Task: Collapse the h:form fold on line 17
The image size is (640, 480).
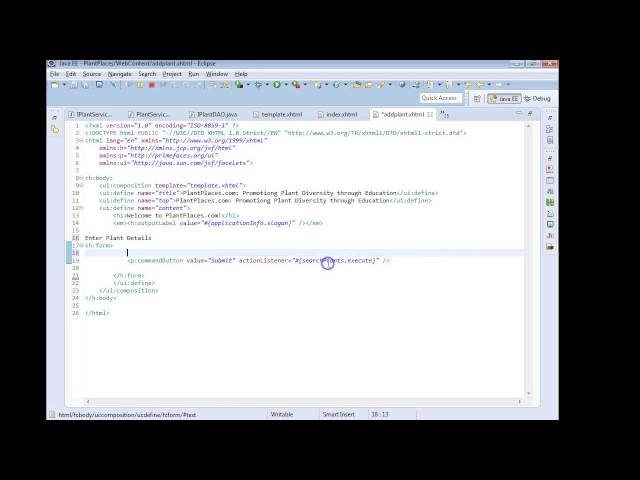Action: (81, 245)
